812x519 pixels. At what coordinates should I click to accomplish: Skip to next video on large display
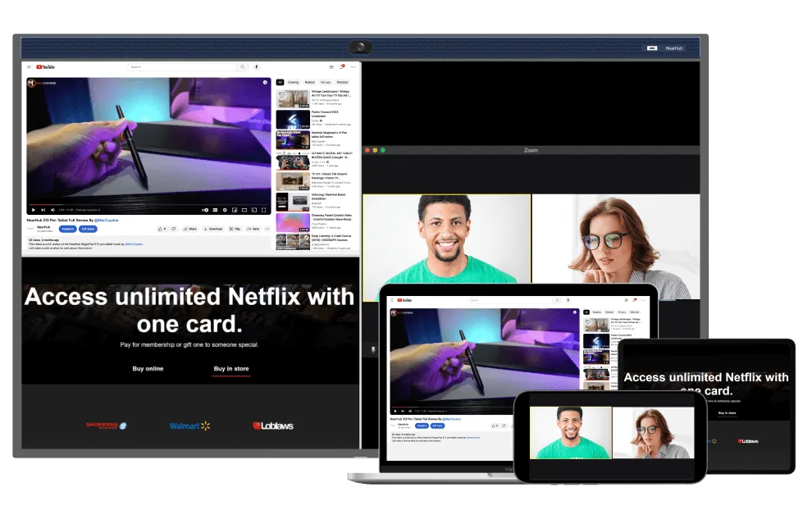point(43,210)
